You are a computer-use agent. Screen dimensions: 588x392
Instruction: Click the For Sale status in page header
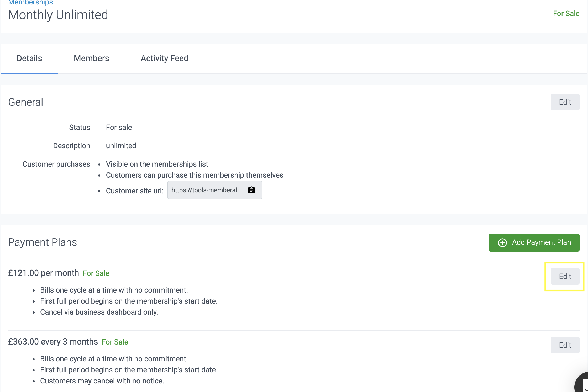pyautogui.click(x=566, y=14)
